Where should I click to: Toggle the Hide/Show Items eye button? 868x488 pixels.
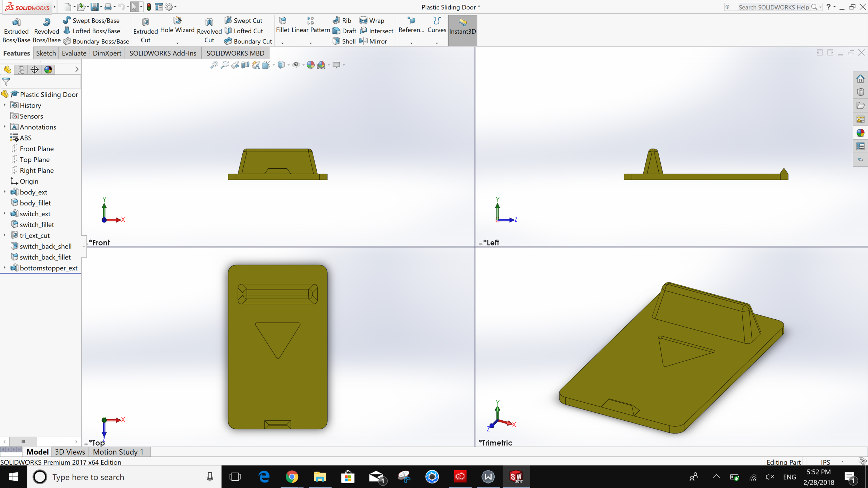(296, 65)
